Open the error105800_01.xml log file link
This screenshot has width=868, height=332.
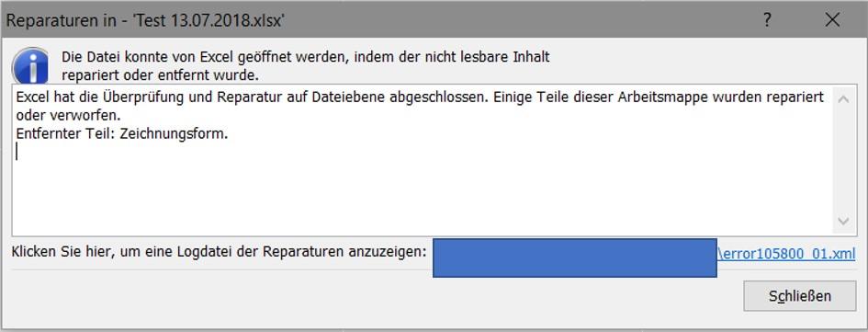[x=786, y=253]
